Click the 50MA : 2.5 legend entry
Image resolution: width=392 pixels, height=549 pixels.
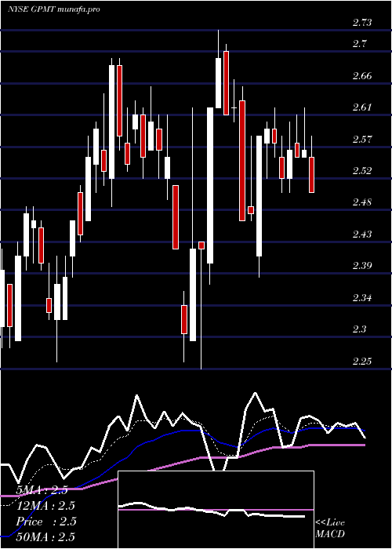(45, 536)
